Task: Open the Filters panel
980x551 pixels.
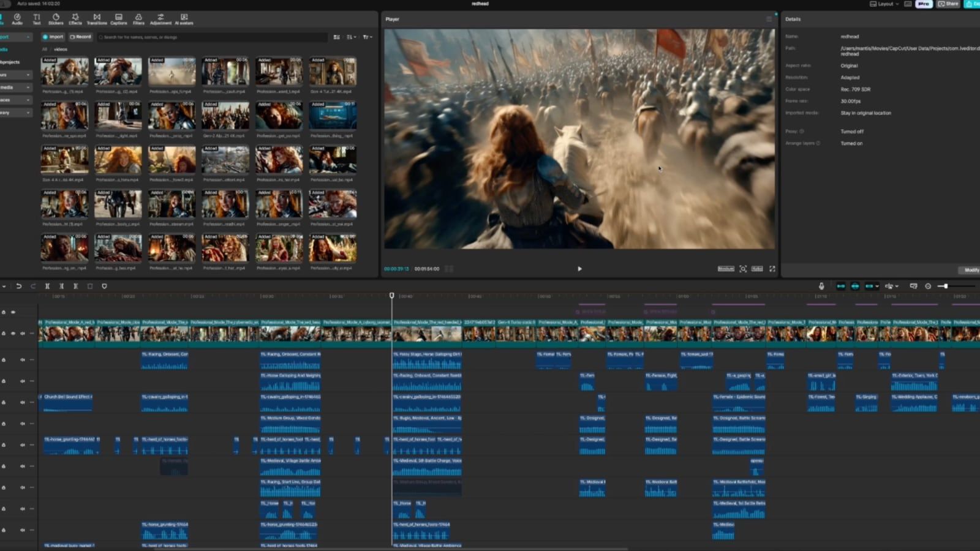Action: (x=138, y=19)
